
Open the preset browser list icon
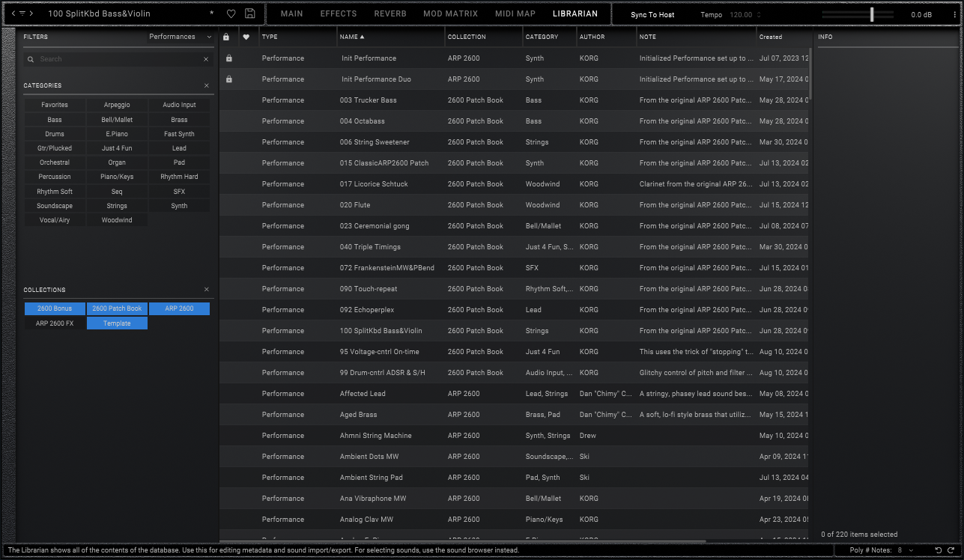[22, 13]
